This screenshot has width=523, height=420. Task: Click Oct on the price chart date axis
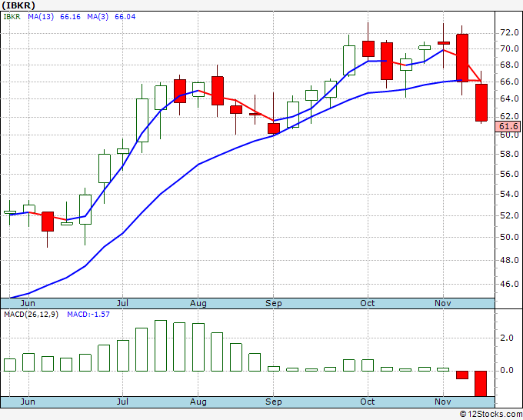coord(367,303)
